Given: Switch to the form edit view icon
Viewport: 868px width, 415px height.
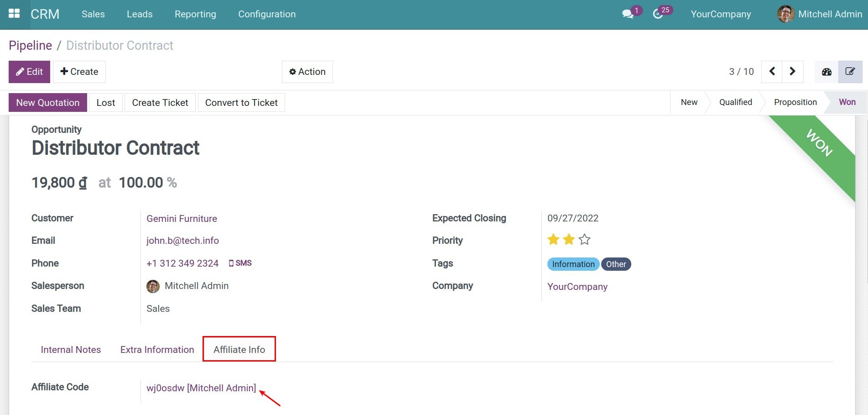Looking at the screenshot, I should pos(850,71).
